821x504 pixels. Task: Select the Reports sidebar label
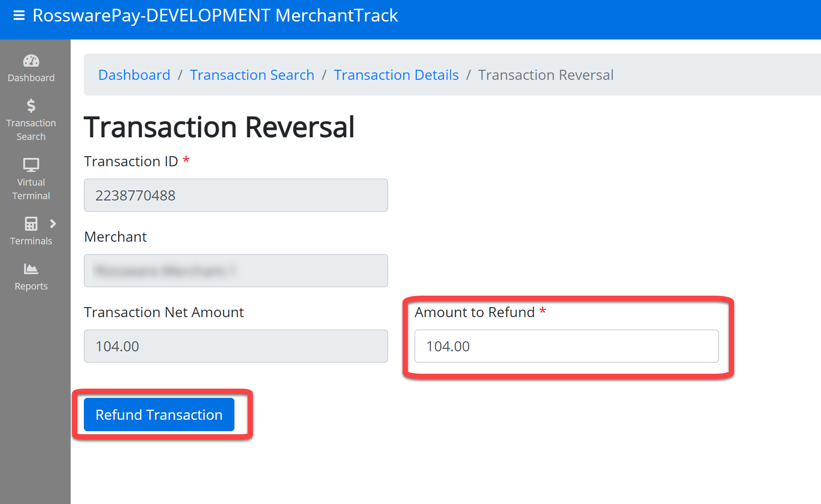pyautogui.click(x=31, y=286)
